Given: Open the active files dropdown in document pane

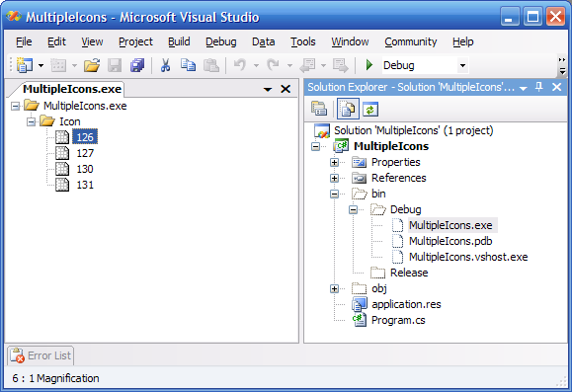Looking at the screenshot, I should (x=268, y=89).
